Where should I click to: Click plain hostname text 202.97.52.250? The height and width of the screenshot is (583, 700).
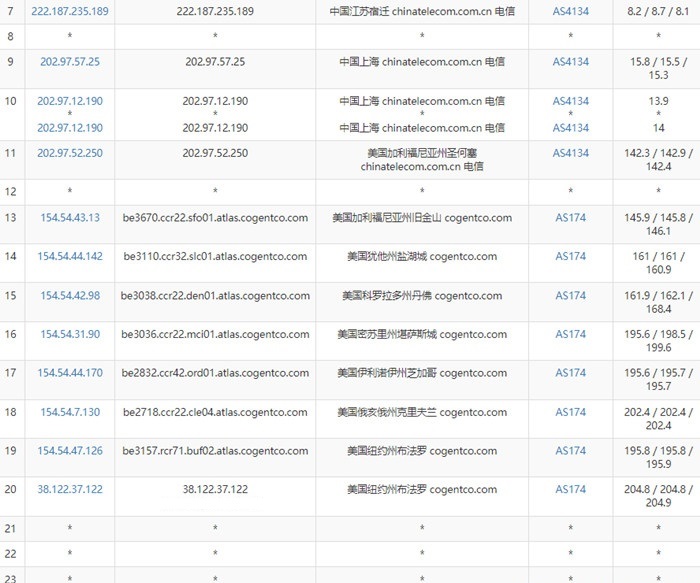(215, 153)
